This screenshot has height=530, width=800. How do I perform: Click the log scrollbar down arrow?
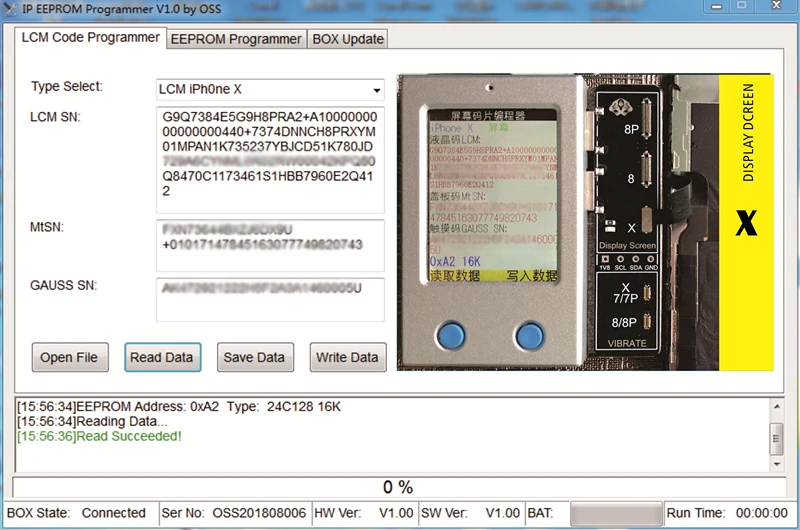tap(777, 464)
